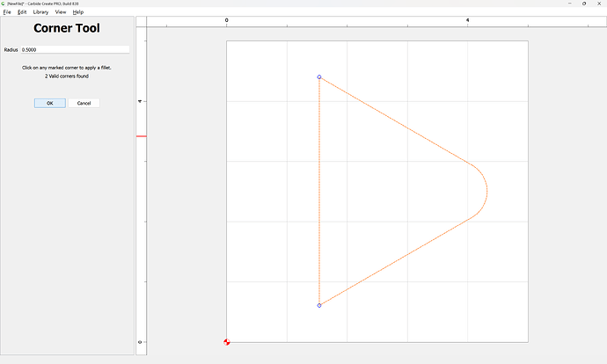Image resolution: width=607 pixels, height=364 pixels.
Task: Click the rounded fillet on the triangle's right tip
Action: click(x=487, y=190)
